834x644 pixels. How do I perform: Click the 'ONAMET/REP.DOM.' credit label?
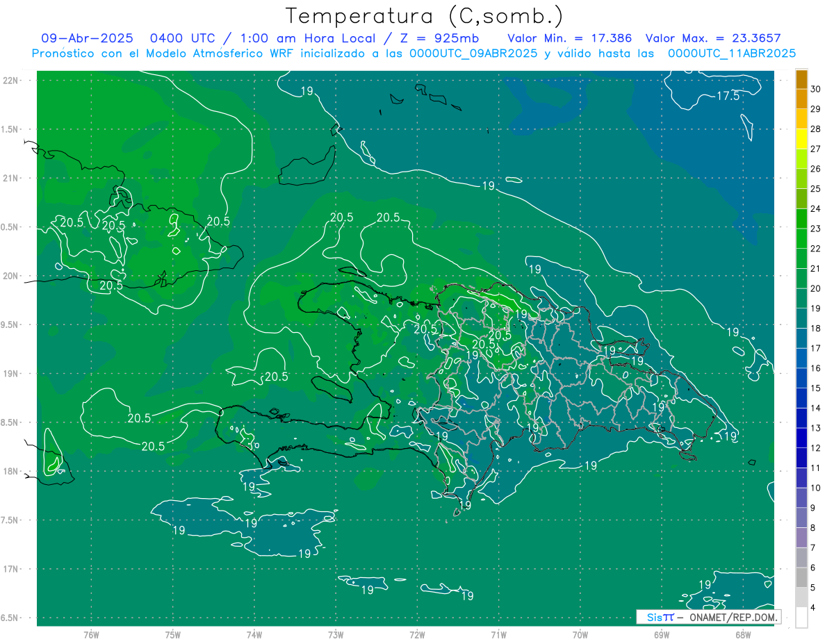(733, 617)
